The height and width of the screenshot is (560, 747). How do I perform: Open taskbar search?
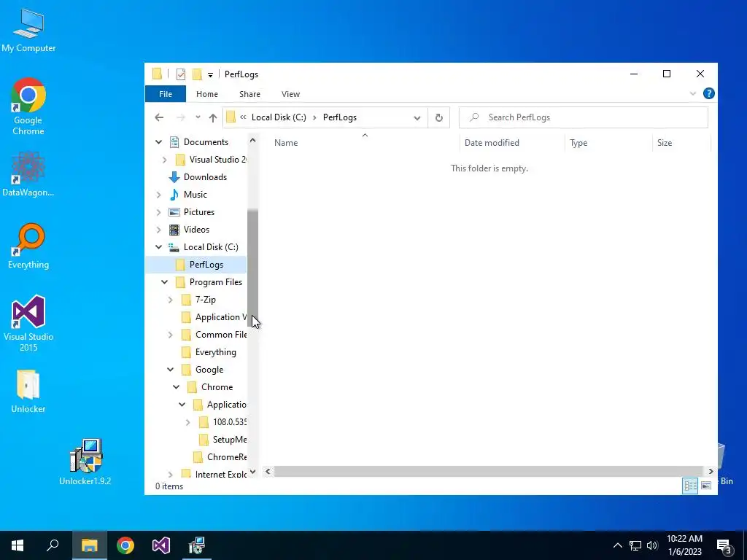tap(53, 545)
